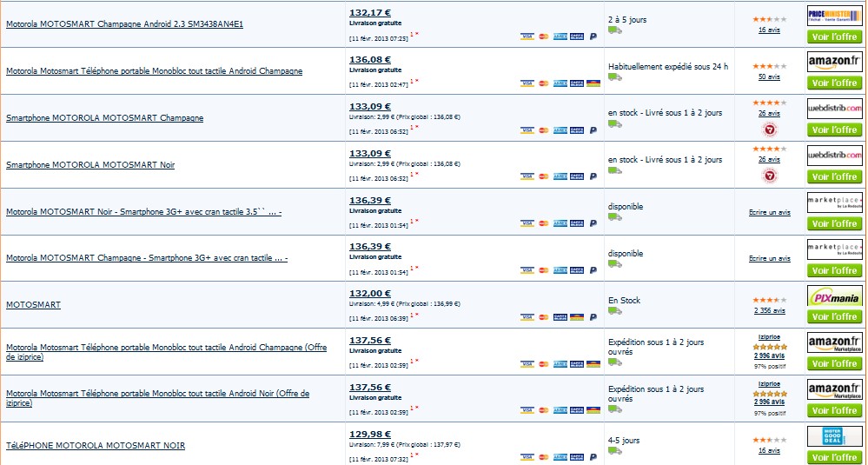Open the '50 avis' reviews link
The image size is (868, 465).
[x=770, y=77]
